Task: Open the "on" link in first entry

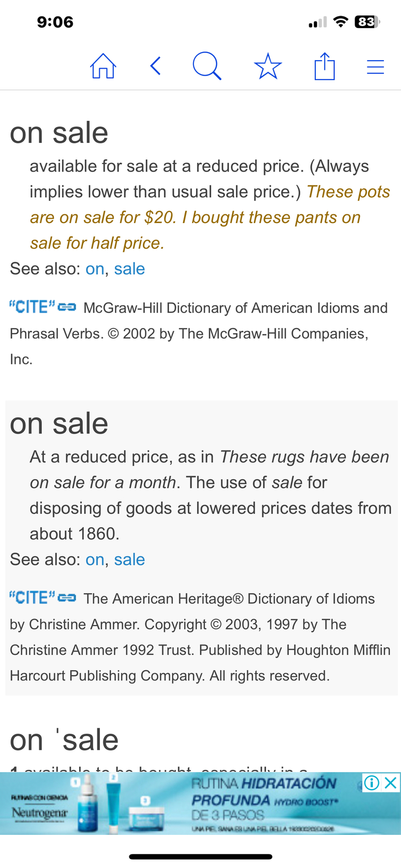Action: tap(95, 269)
